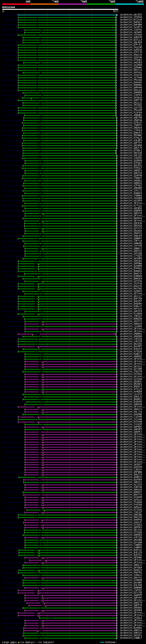Open hit UniRef100_C5YMX6

point(131,17)
